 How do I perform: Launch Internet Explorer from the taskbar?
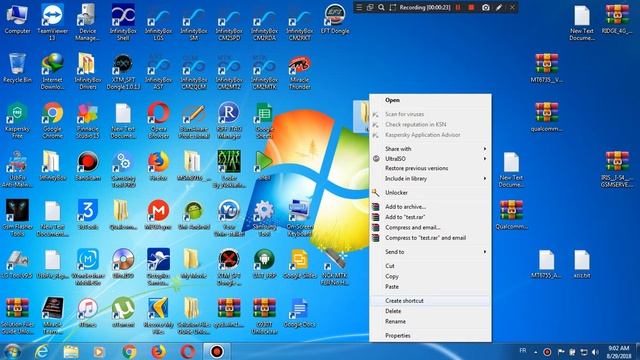(x=41, y=351)
